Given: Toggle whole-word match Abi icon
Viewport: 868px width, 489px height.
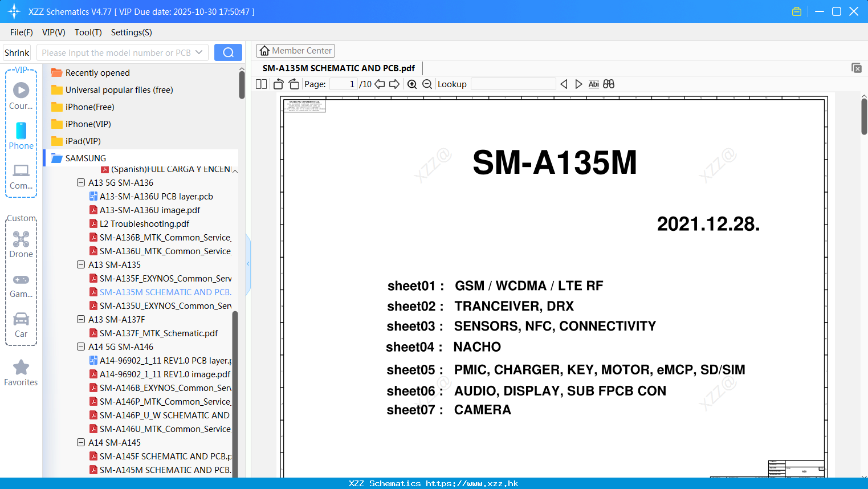Looking at the screenshot, I should pos(593,84).
